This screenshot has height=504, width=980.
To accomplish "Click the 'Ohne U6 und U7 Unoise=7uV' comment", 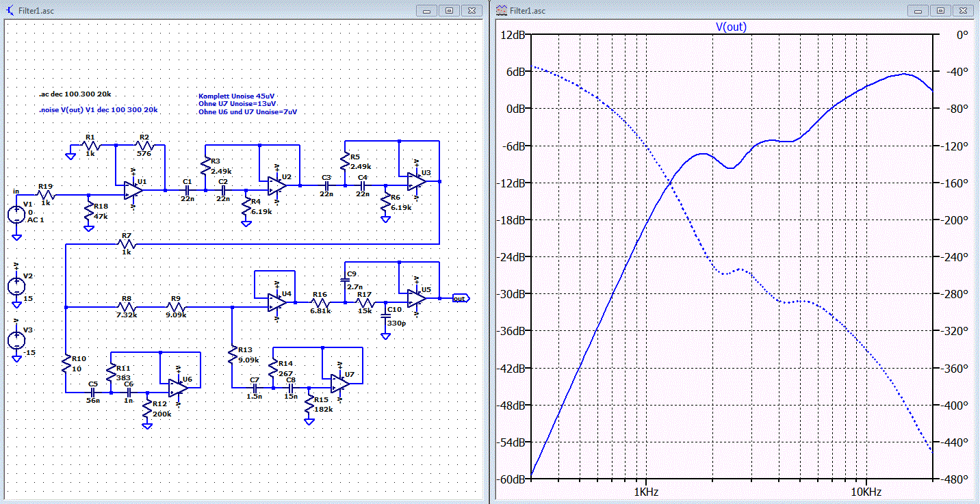I will (x=248, y=112).
